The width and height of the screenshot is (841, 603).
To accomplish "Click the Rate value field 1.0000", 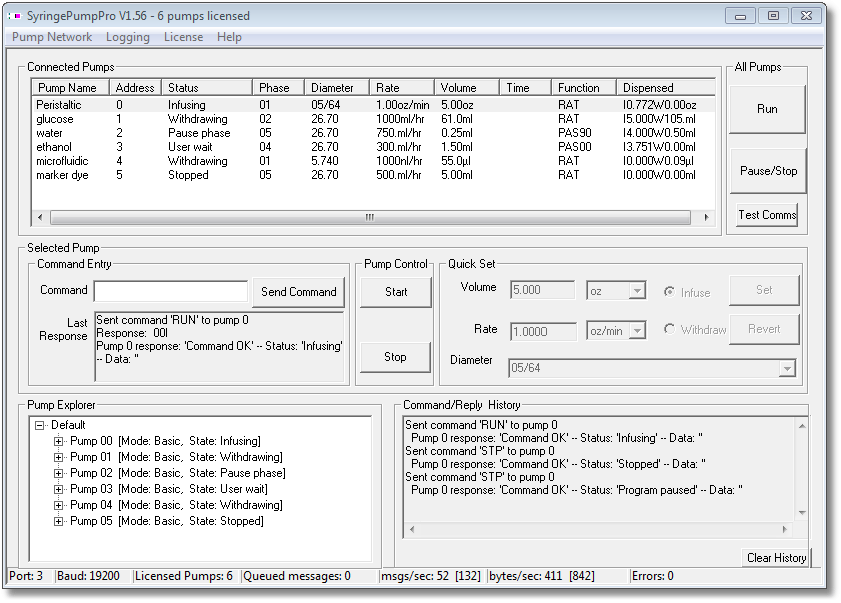I will point(543,331).
